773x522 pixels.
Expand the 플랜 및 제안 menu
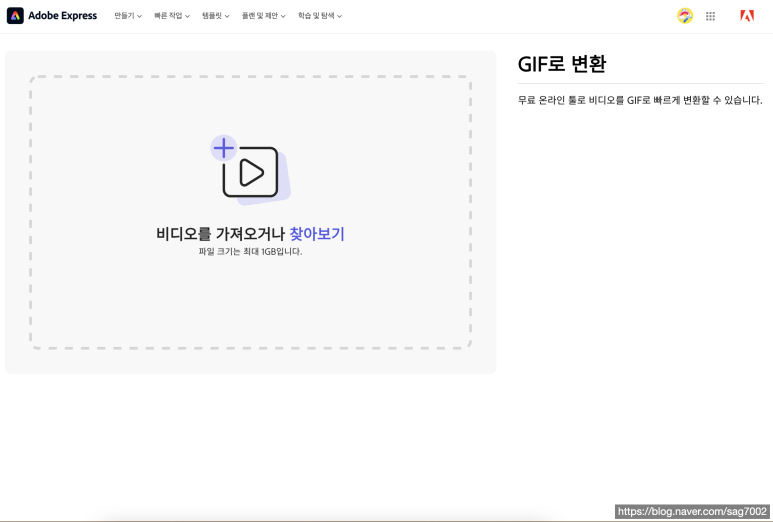264,16
